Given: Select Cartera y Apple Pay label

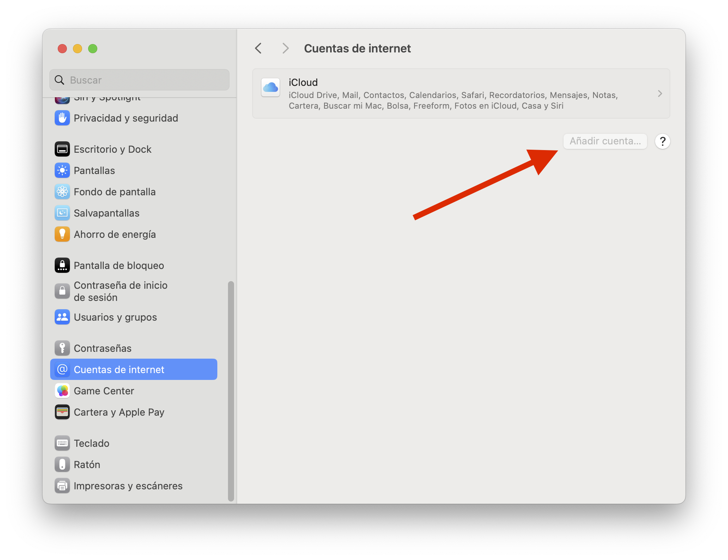Looking at the screenshot, I should 119,412.
